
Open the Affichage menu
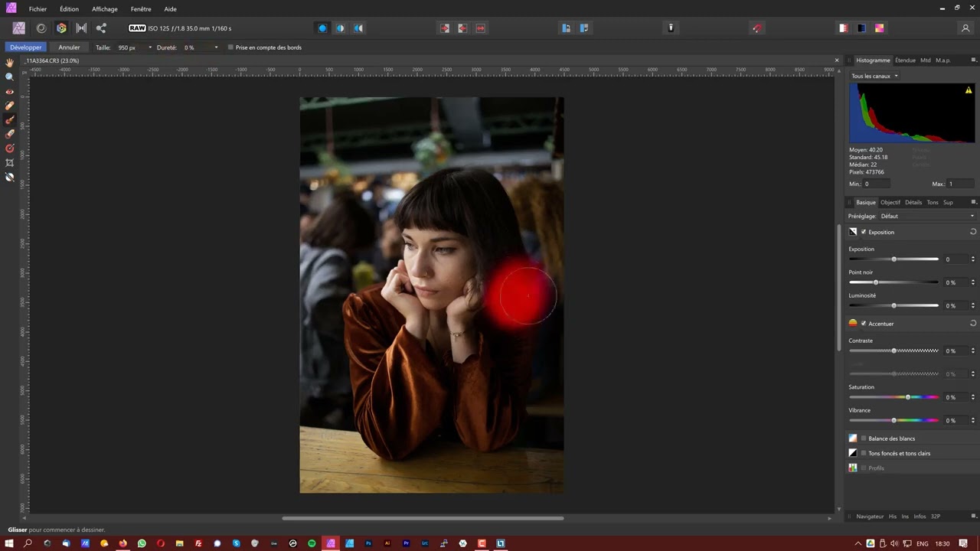pyautogui.click(x=105, y=9)
